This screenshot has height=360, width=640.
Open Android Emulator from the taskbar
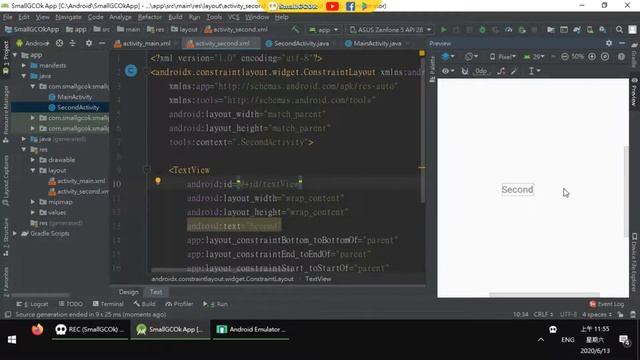(251, 329)
